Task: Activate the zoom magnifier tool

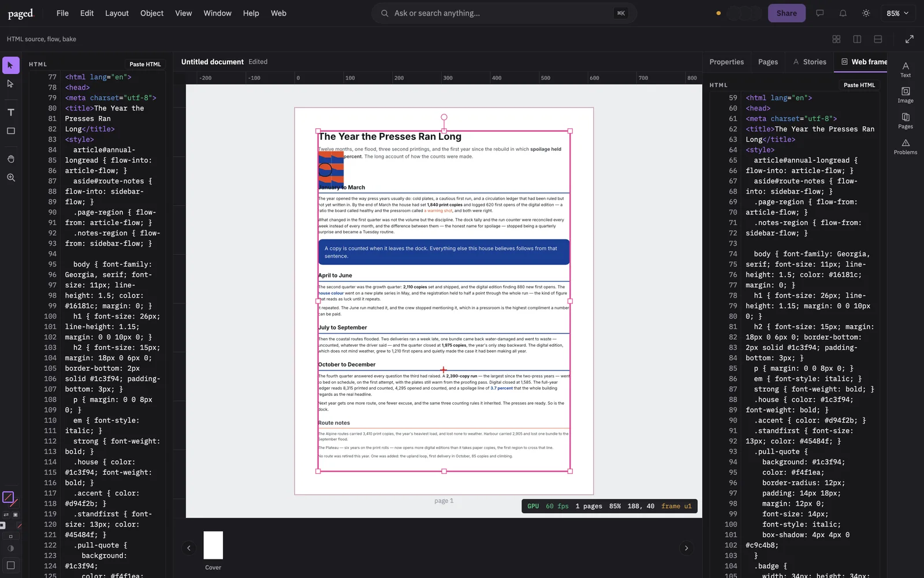Action: tap(10, 177)
